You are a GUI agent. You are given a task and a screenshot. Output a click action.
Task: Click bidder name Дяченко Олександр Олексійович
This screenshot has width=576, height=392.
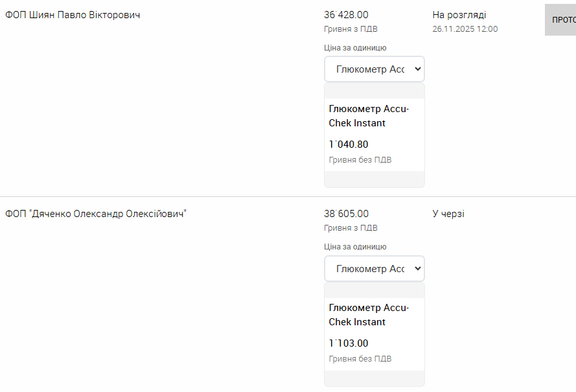96,214
